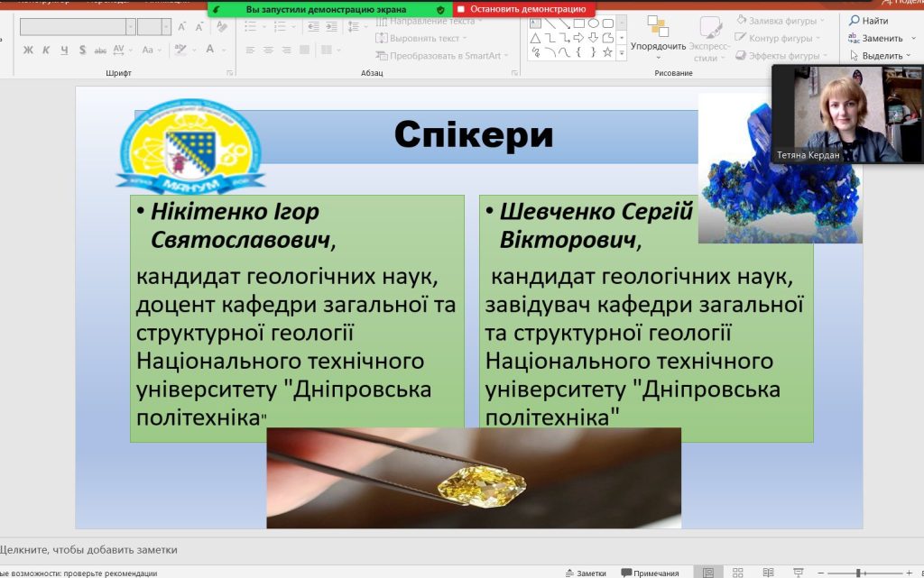Click Заменить button
The height and width of the screenshot is (578, 924).
point(876,38)
